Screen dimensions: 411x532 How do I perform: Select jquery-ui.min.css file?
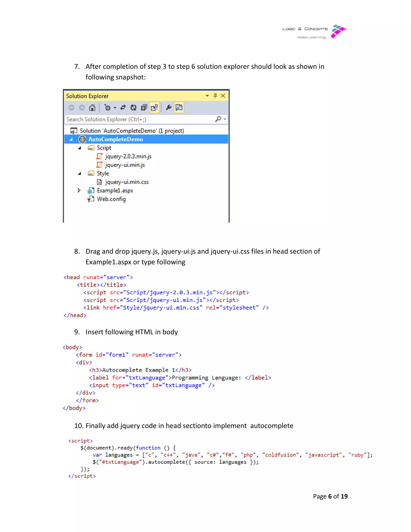point(127,182)
